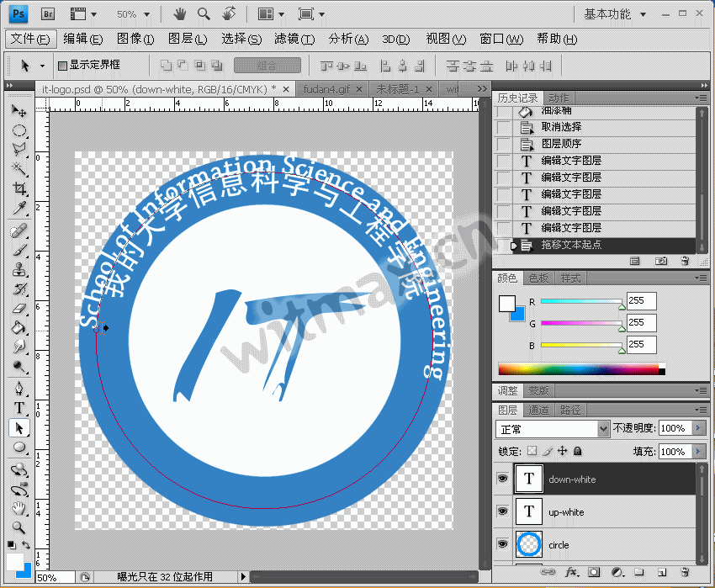Switch to the 动作 tab

(x=559, y=98)
